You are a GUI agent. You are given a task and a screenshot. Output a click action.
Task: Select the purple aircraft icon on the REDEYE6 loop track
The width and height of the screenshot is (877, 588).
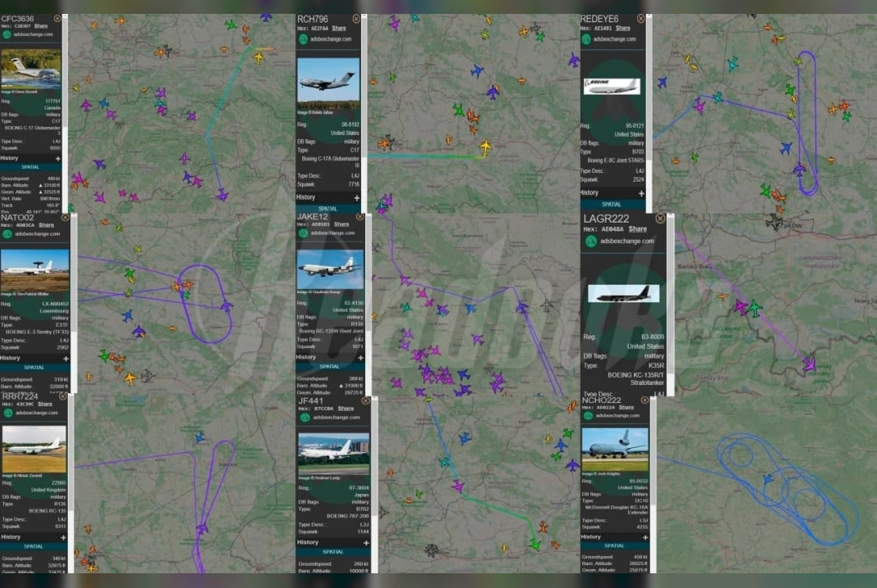(x=799, y=169)
